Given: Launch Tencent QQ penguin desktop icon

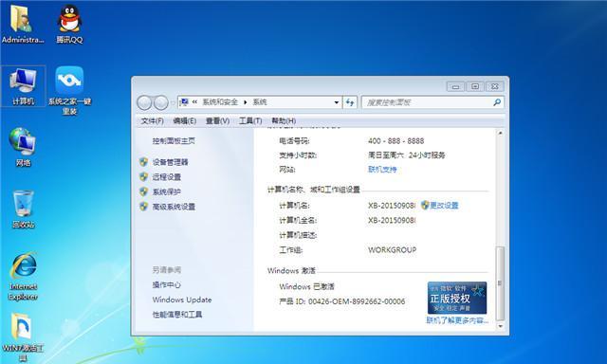Looking at the screenshot, I should click(x=69, y=23).
